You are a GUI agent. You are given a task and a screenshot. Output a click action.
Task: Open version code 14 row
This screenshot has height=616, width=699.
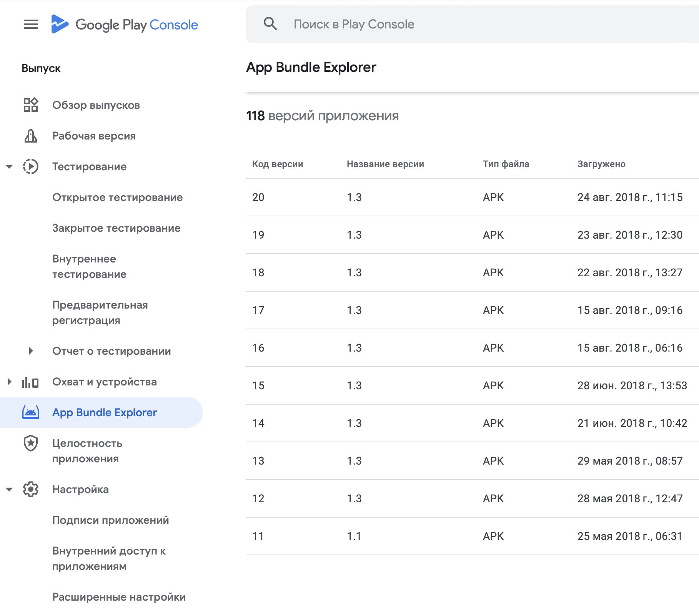(473, 423)
